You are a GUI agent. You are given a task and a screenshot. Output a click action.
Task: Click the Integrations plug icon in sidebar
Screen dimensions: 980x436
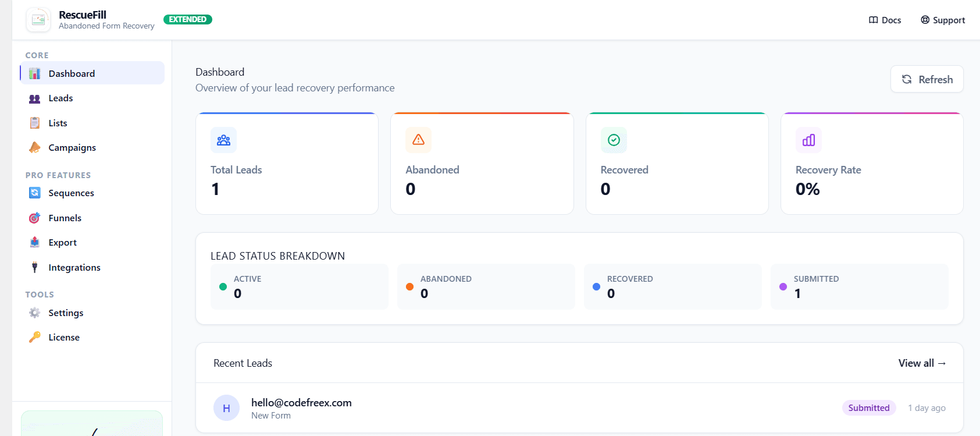pos(35,267)
